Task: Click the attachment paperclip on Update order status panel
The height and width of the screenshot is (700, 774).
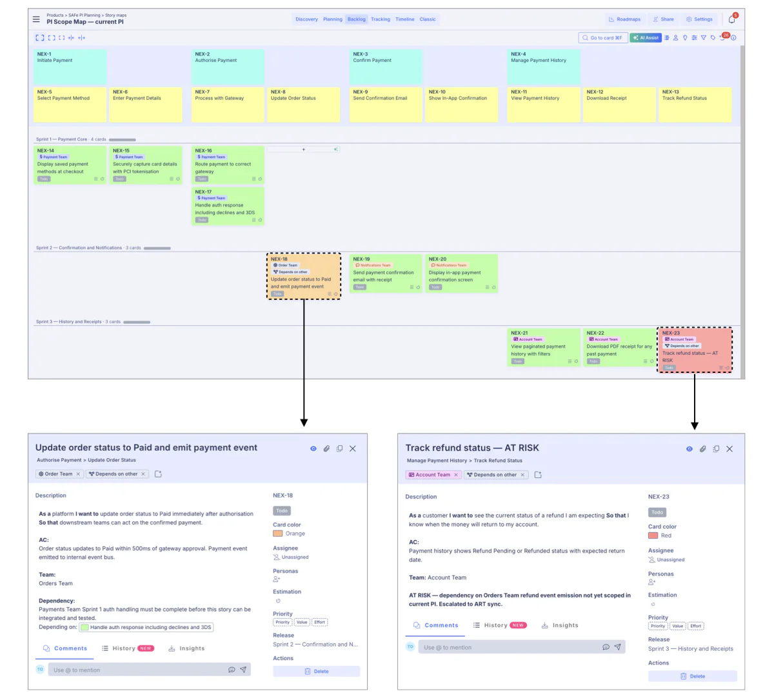Action: tap(326, 448)
